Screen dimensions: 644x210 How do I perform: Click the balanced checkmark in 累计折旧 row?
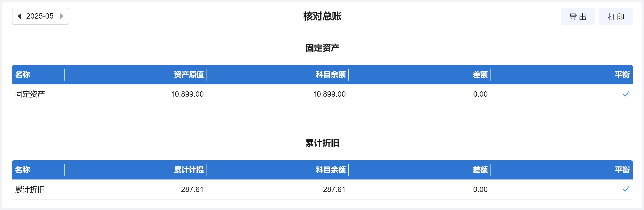click(x=626, y=189)
